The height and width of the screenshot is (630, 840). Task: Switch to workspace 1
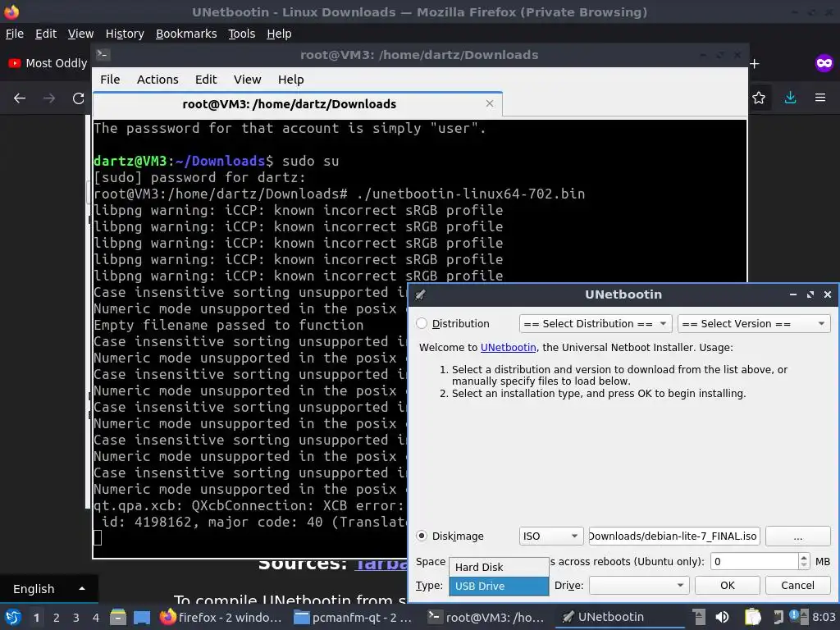[36, 618]
